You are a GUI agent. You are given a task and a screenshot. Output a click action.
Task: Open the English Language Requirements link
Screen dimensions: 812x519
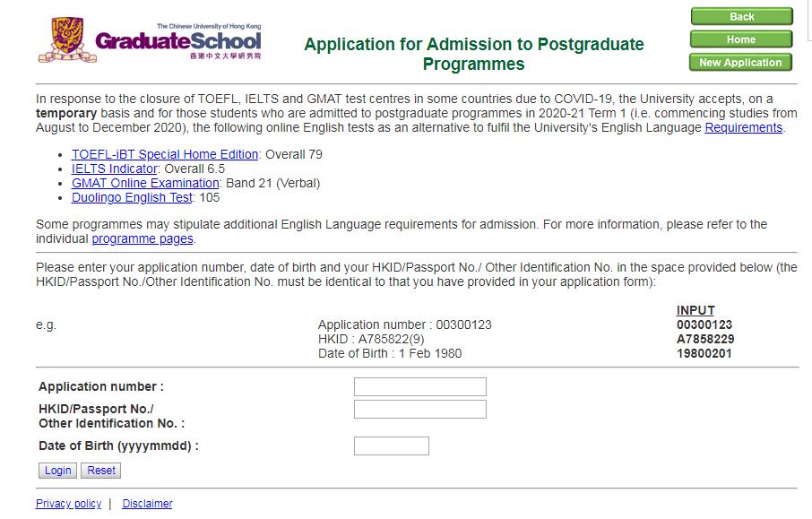click(x=743, y=127)
